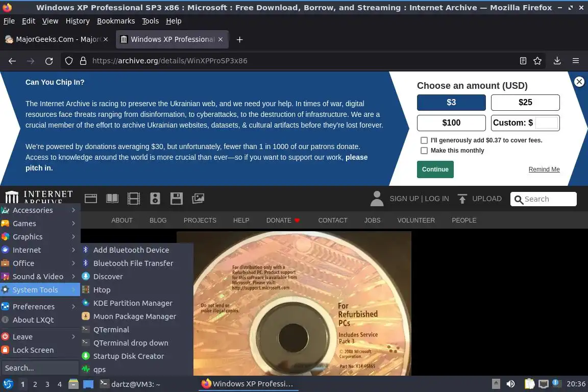Open the BLOG nav link
Viewport: 588px width, 392px height.
158,220
